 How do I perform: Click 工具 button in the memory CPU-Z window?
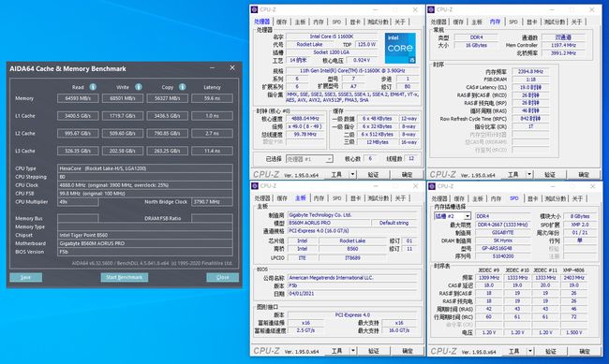513,175
